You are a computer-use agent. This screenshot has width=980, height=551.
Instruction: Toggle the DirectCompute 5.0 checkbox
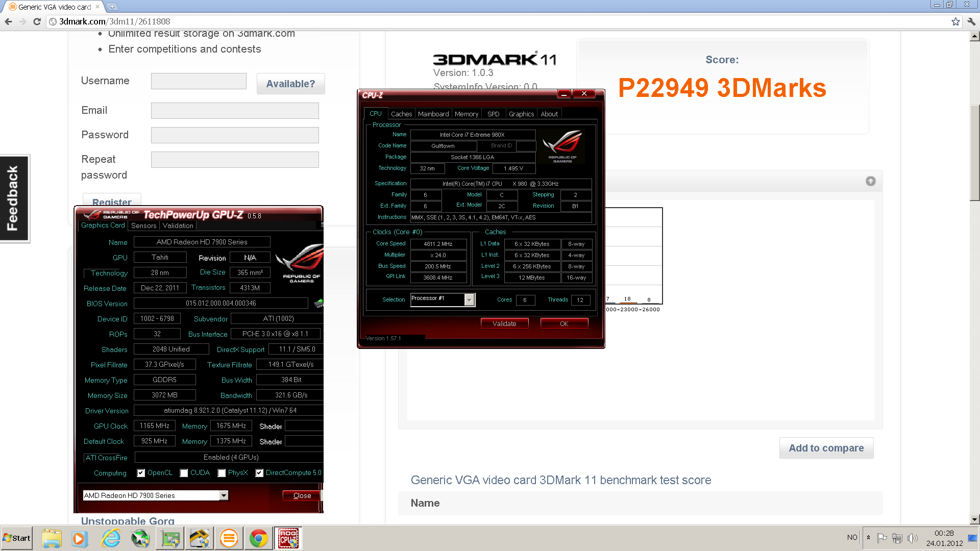coord(259,473)
